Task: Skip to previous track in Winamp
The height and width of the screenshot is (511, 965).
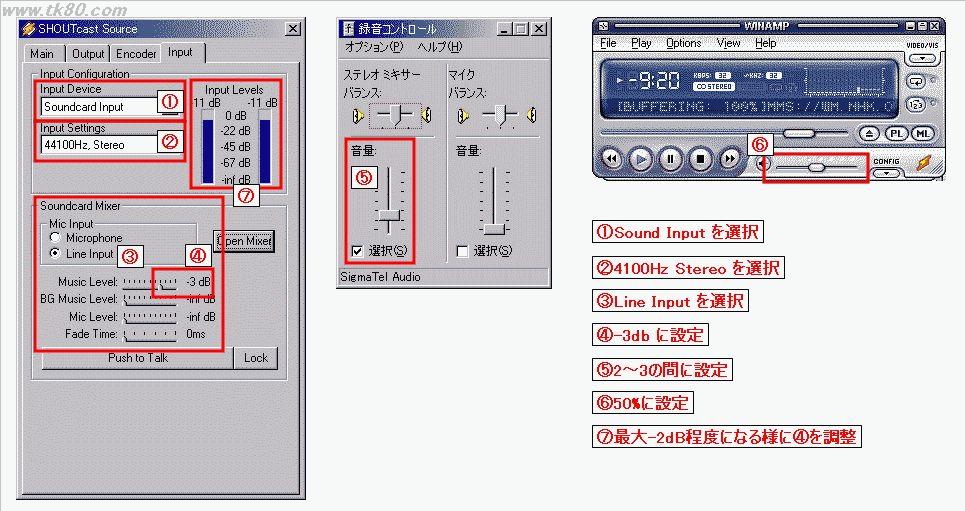Action: (612, 159)
